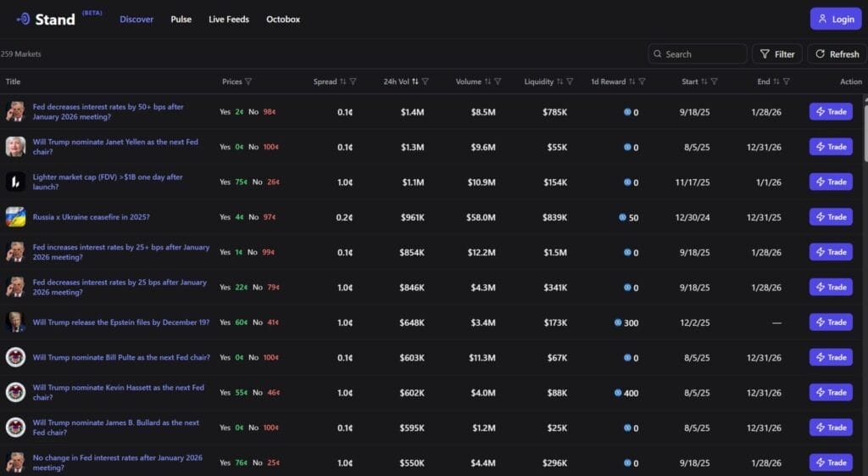
Task: Open Fed decreases 50+ bps market
Action: pos(108,112)
